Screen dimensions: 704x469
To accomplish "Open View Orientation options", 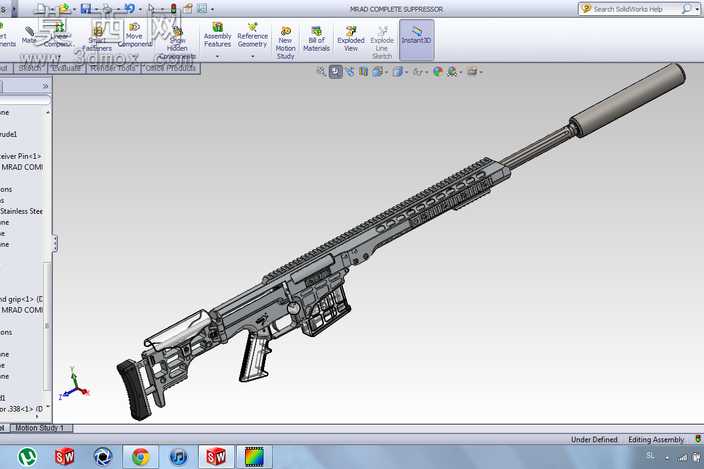I will pyautogui.click(x=377, y=71).
